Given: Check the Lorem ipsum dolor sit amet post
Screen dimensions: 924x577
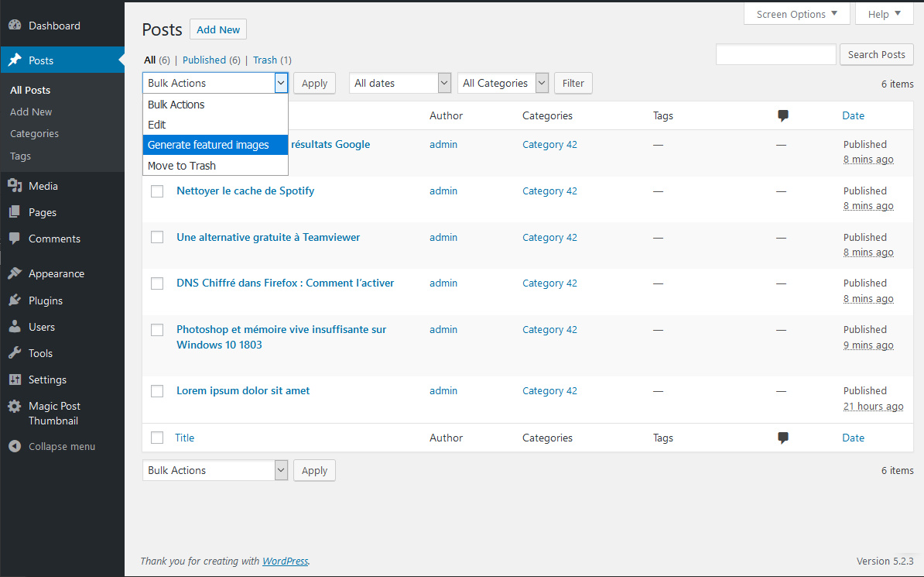Looking at the screenshot, I should pyautogui.click(x=157, y=391).
